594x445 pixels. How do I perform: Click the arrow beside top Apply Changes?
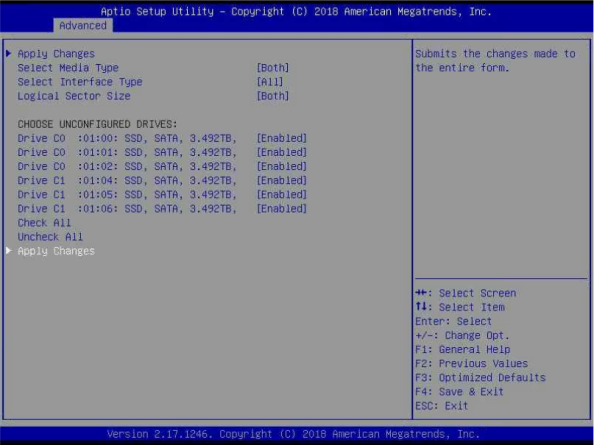tap(9, 53)
